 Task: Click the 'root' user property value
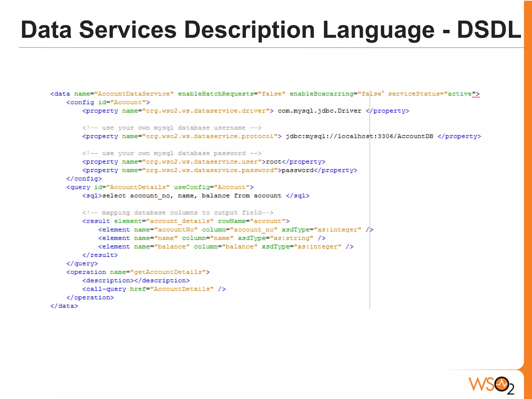tap(274, 162)
